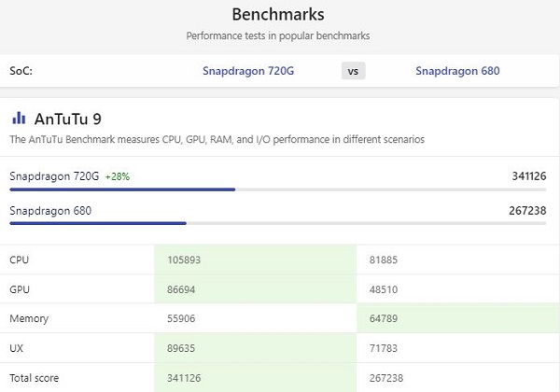Click the Memory row label

click(29, 318)
